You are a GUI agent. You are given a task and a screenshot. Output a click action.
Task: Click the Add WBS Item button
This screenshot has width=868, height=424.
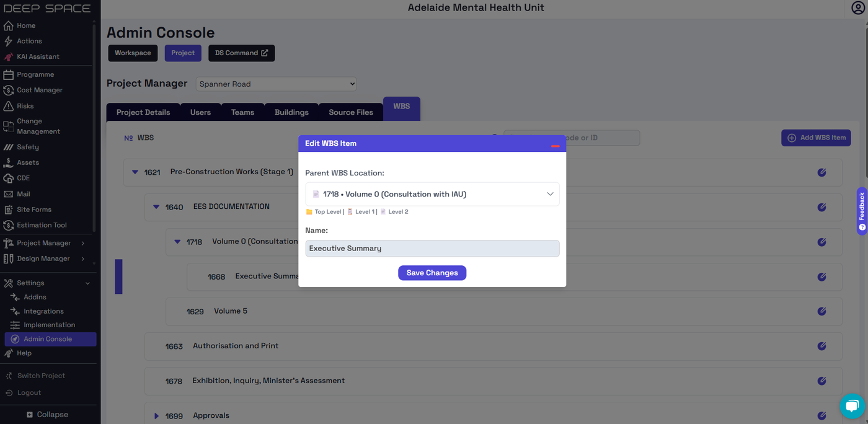[816, 138]
